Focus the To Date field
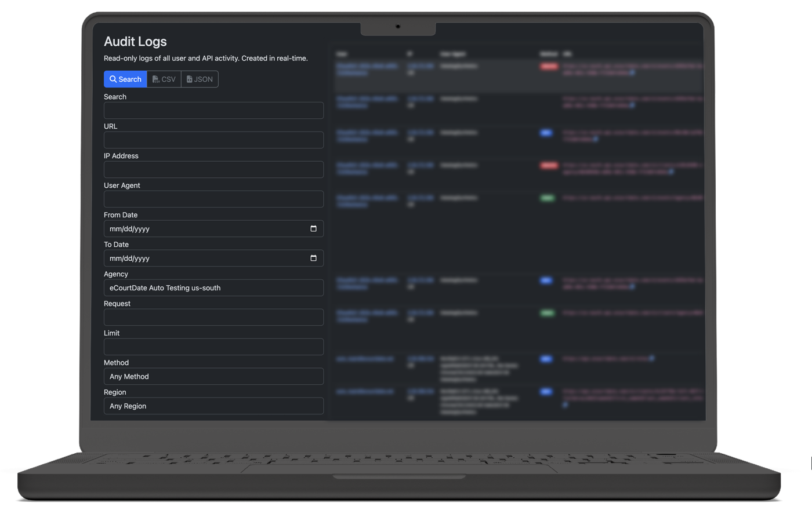Viewport: 812px width, 521px height. [x=213, y=258]
